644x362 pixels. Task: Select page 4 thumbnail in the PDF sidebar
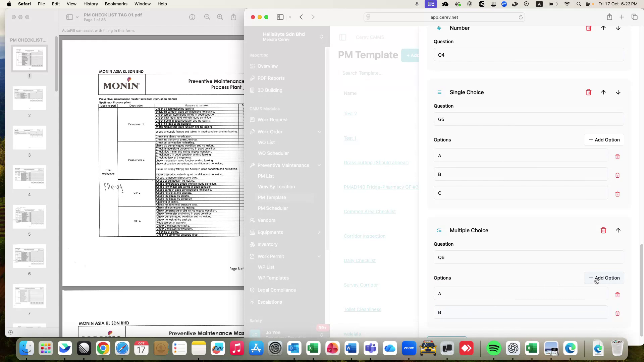[29, 177]
